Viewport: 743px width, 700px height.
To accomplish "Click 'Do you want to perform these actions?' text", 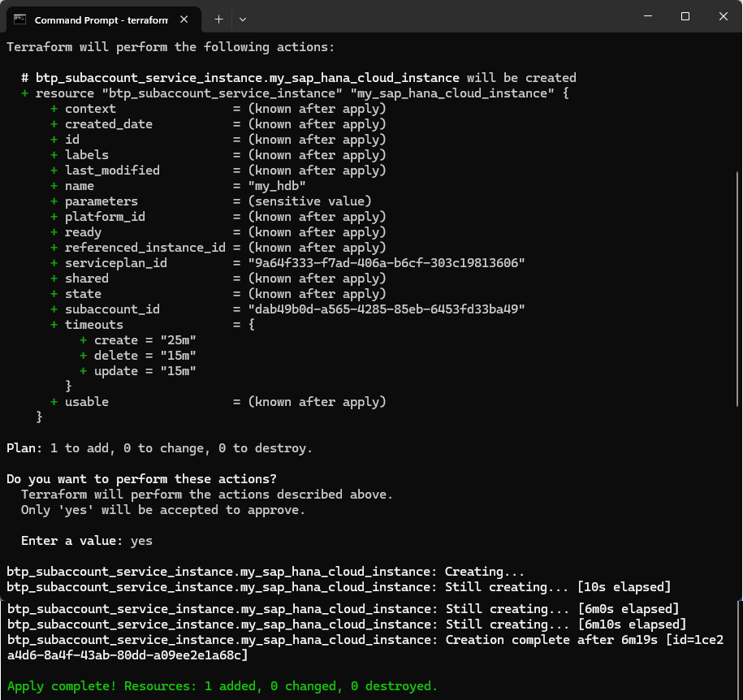I will [x=141, y=479].
